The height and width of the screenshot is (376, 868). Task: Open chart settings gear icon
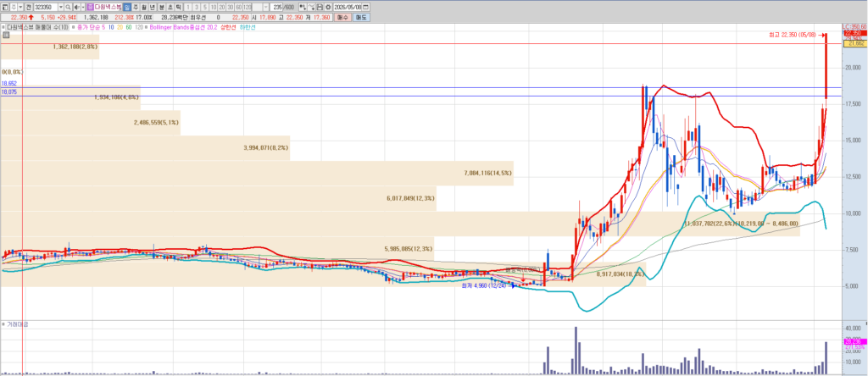tap(328, 7)
